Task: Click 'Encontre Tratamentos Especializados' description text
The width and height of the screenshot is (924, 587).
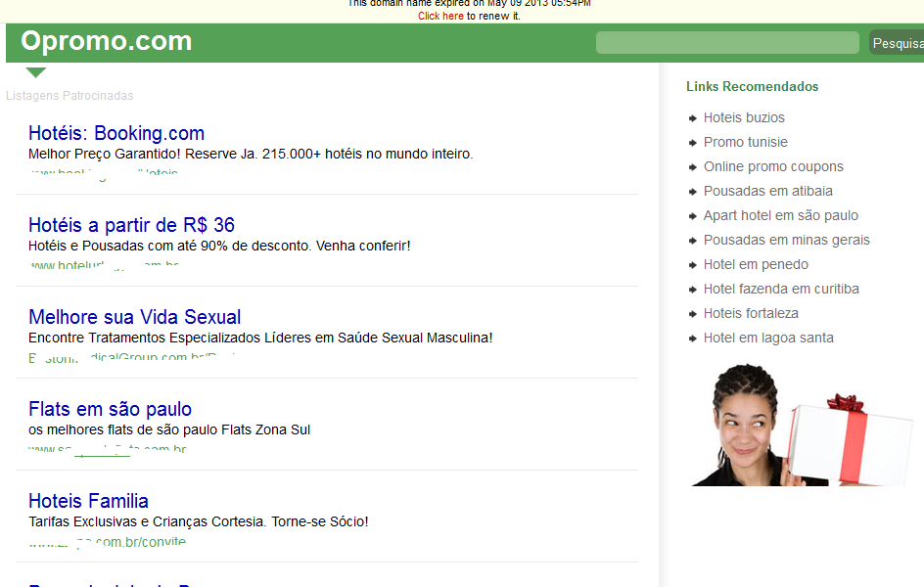Action: coord(260,338)
